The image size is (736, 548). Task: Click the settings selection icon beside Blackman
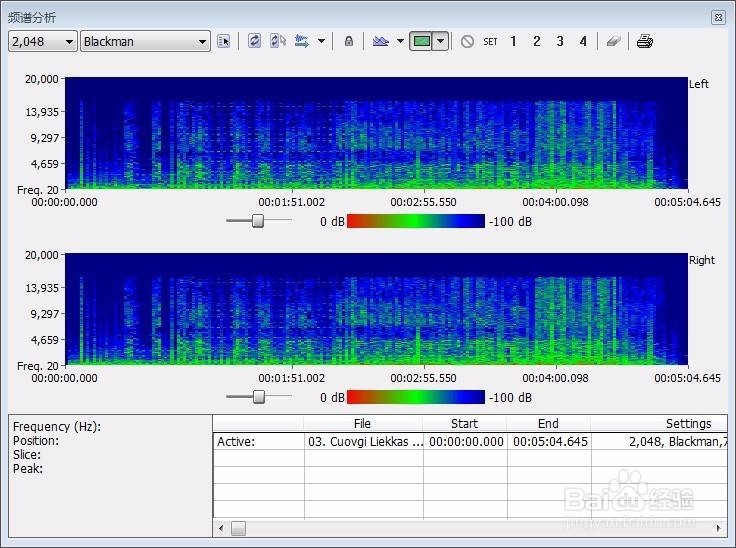[x=224, y=41]
